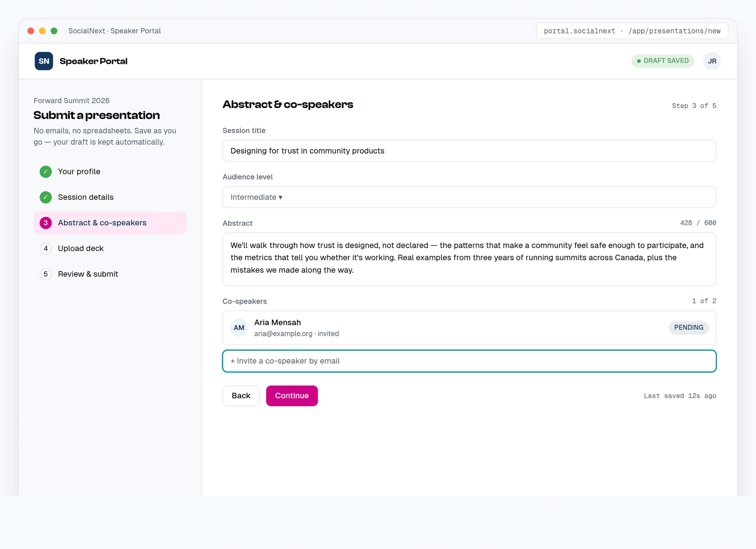The height and width of the screenshot is (549, 756).
Task: Click the Speaker Portal header title
Action: point(93,61)
